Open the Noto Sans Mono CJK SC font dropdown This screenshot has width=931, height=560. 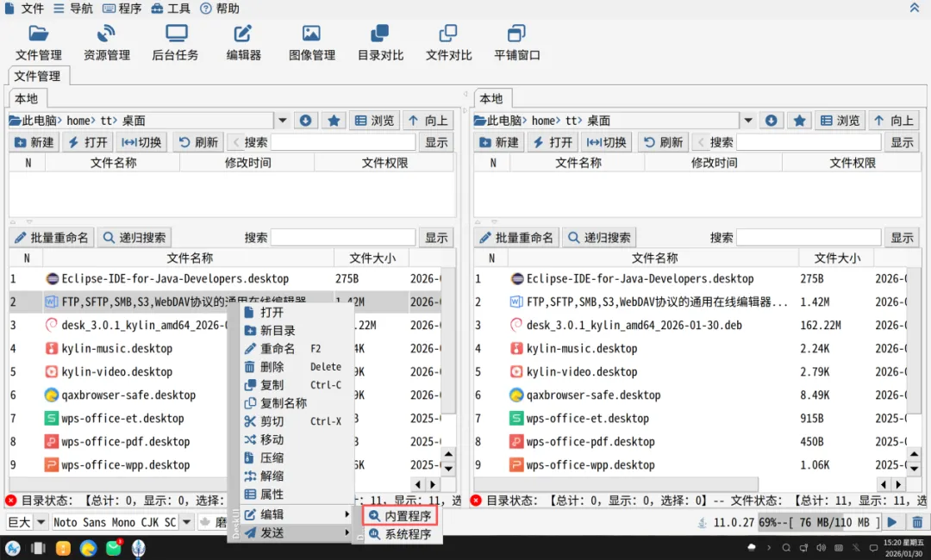point(186,523)
